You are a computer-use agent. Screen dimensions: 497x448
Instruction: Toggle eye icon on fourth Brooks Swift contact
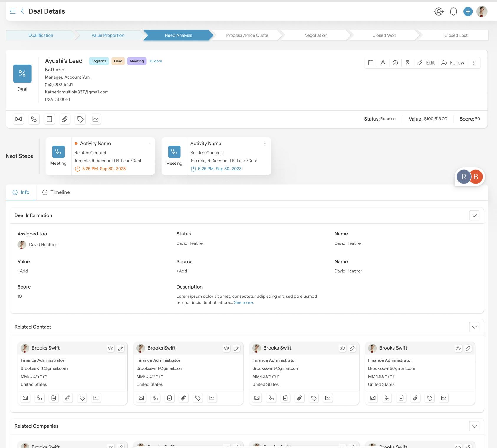click(x=458, y=348)
